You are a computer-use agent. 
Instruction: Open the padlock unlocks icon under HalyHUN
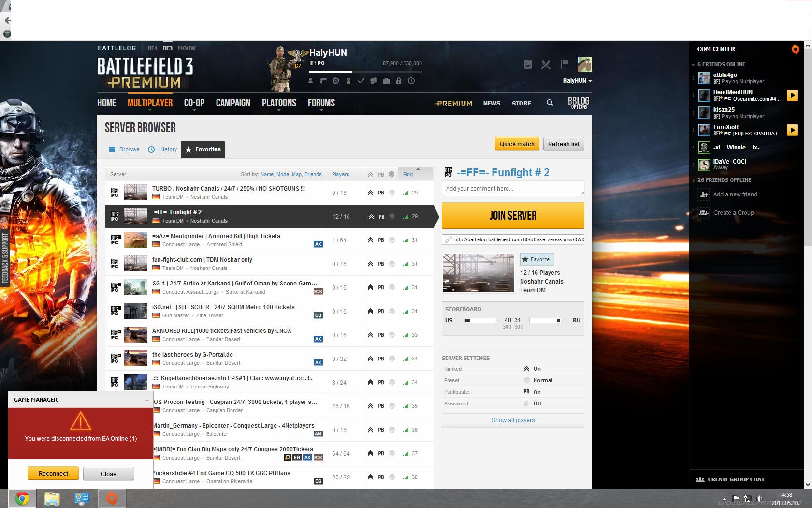399,81
